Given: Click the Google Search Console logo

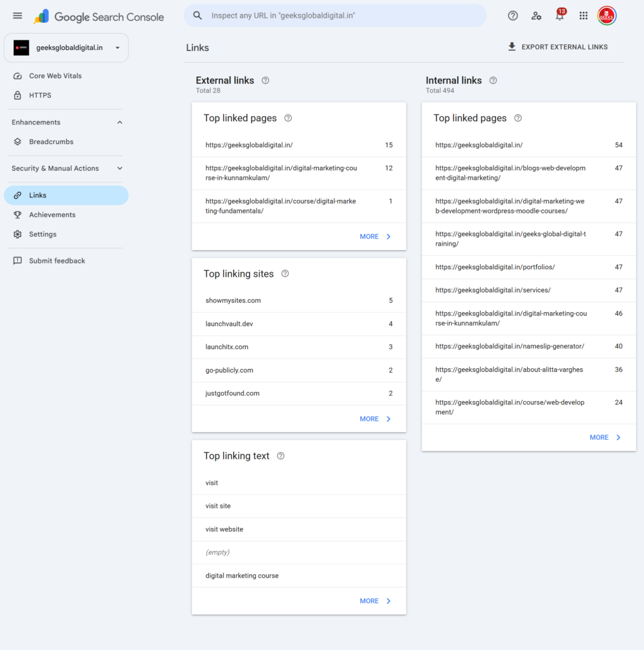Looking at the screenshot, I should click(98, 17).
